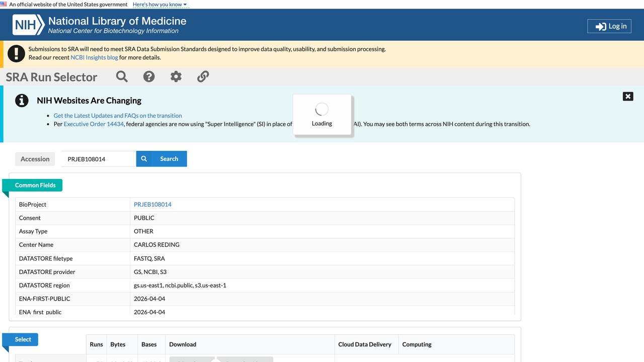Open Get the Latest Updates and FAQs link
Image resolution: width=644 pixels, height=362 pixels.
118,116
